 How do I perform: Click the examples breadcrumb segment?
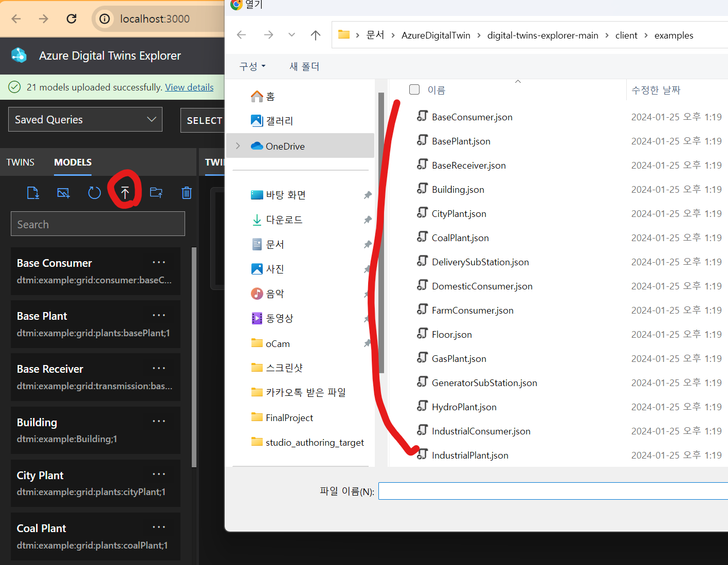(x=674, y=35)
